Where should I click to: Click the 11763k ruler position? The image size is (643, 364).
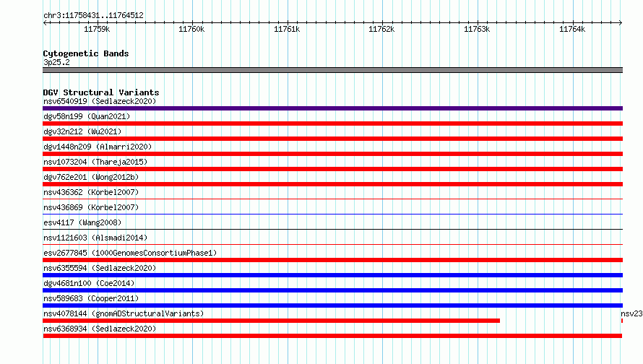[477, 29]
